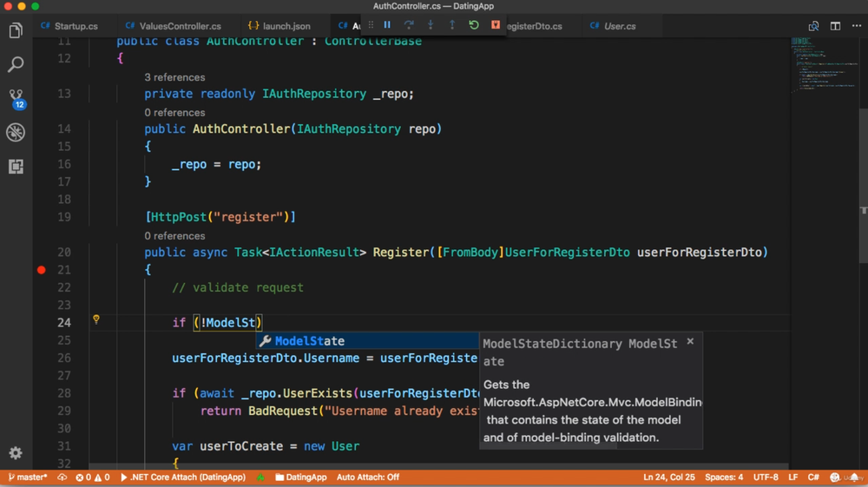Screen dimensions: 868x487
Task: Pause the debugger
Action: (387, 25)
